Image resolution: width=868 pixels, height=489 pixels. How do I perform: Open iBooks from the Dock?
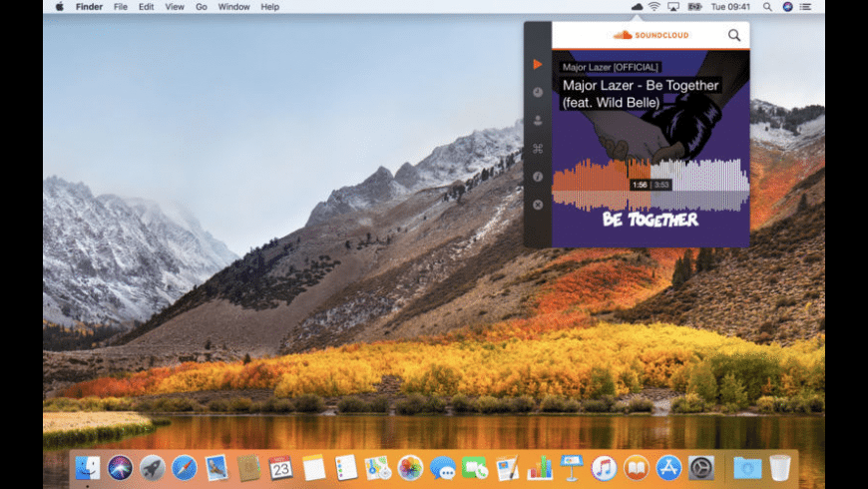click(637, 468)
